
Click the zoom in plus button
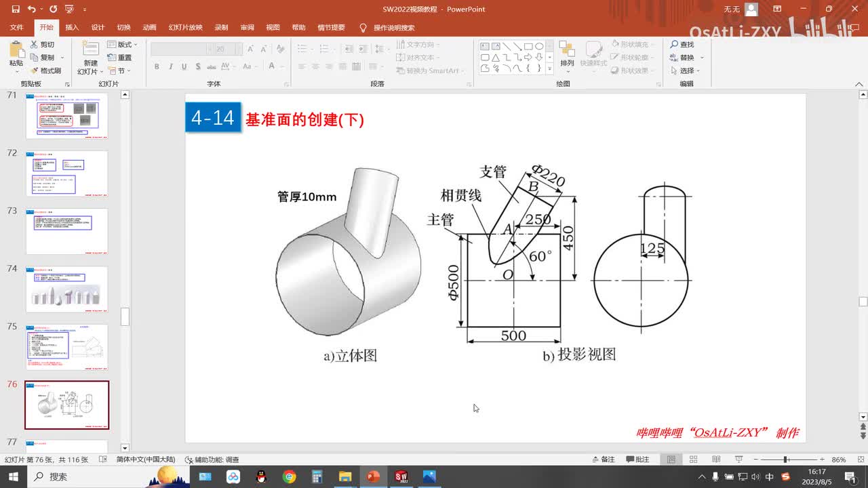822,460
